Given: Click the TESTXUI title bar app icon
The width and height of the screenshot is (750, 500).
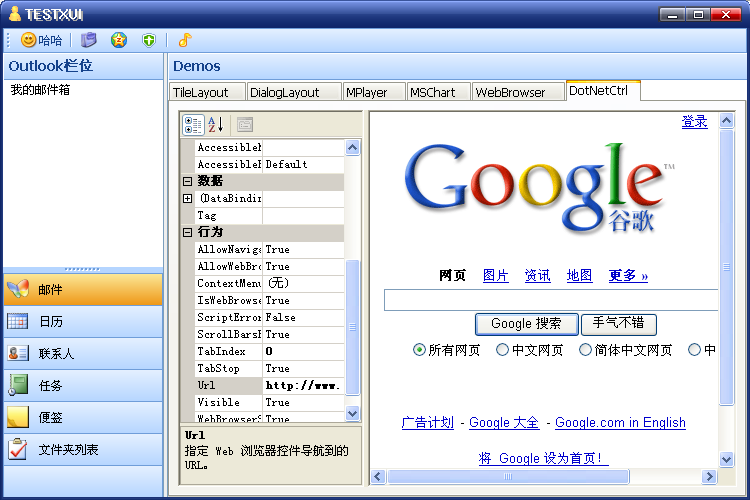Looking at the screenshot, I should 15,14.
